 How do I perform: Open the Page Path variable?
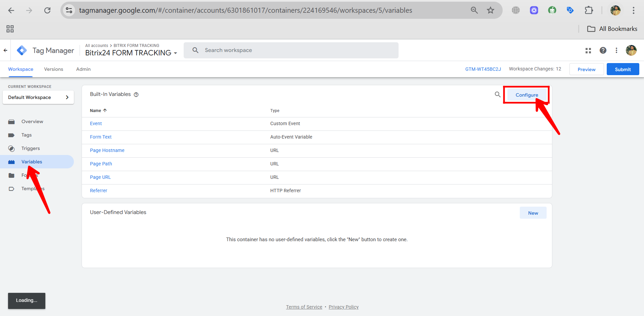pos(101,164)
